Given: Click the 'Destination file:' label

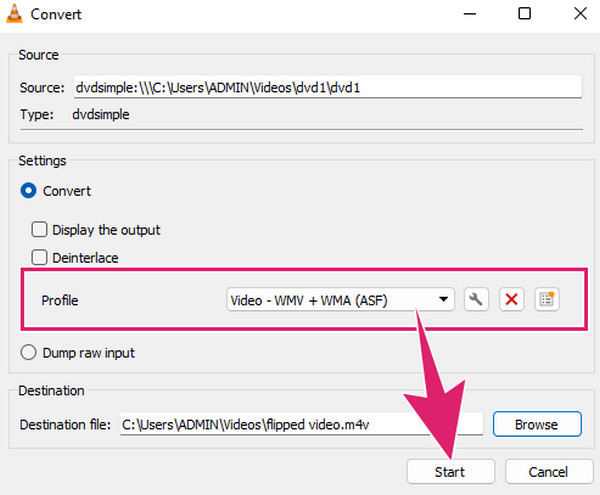Looking at the screenshot, I should click(65, 425).
